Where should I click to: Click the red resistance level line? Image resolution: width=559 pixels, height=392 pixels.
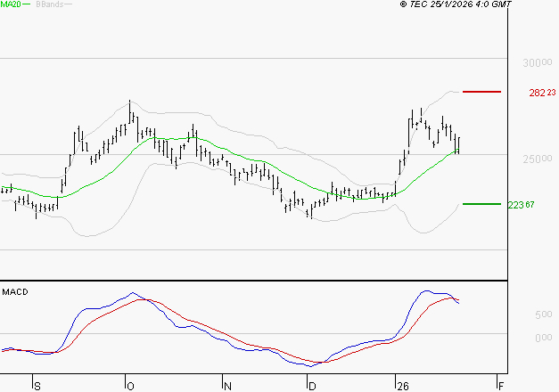(481, 92)
